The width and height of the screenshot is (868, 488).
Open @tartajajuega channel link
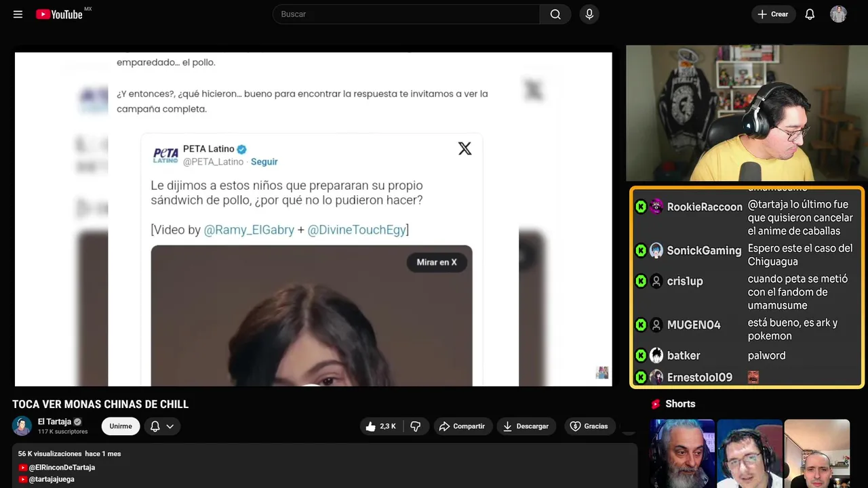(x=52, y=479)
